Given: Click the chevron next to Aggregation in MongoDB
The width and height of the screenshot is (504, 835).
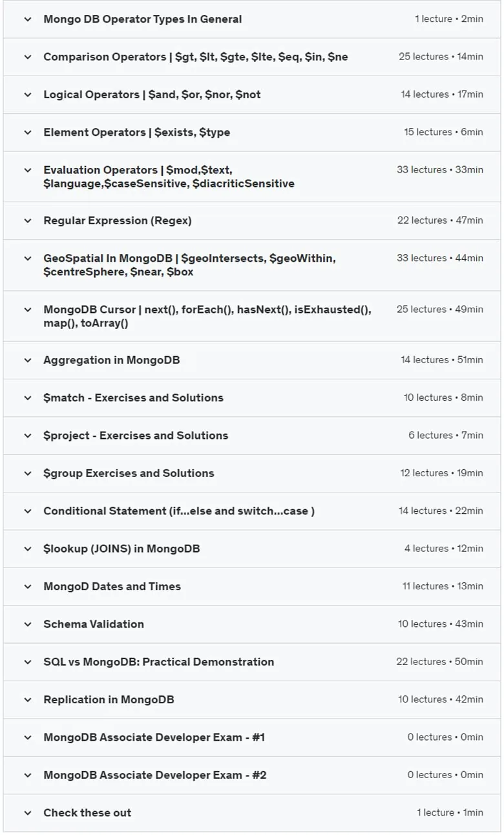Looking at the screenshot, I should 27,360.
